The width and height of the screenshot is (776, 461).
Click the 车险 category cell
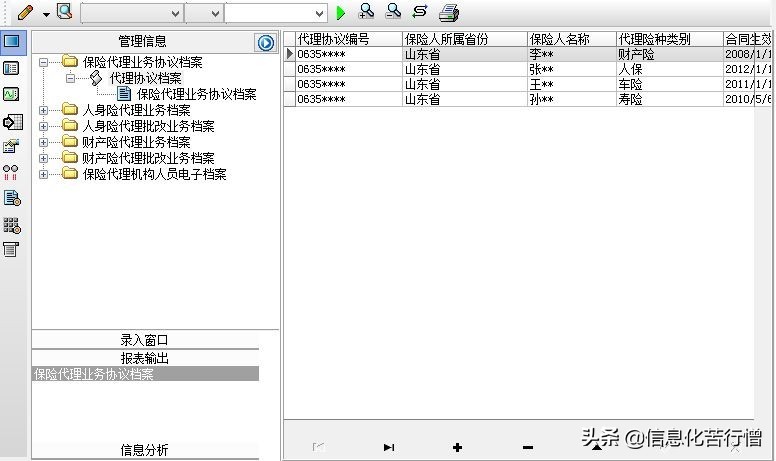coord(670,84)
